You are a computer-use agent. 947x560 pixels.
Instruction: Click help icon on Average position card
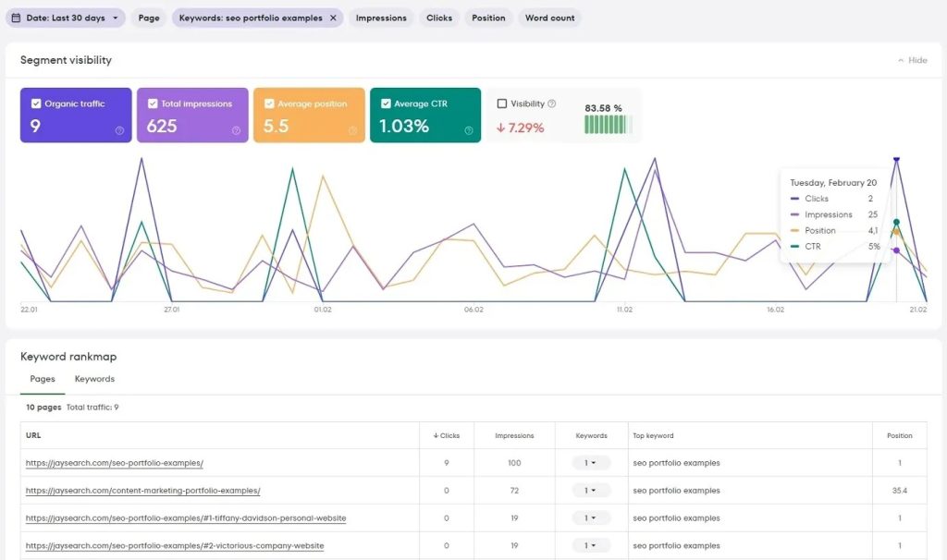point(352,130)
